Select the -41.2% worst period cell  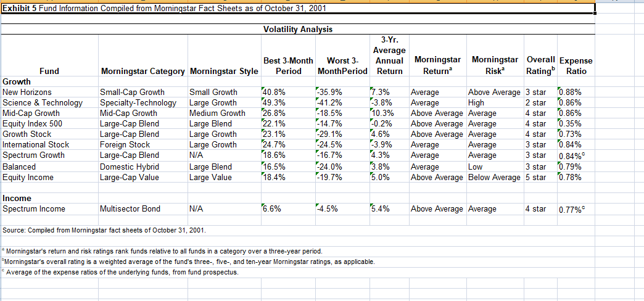click(x=342, y=102)
